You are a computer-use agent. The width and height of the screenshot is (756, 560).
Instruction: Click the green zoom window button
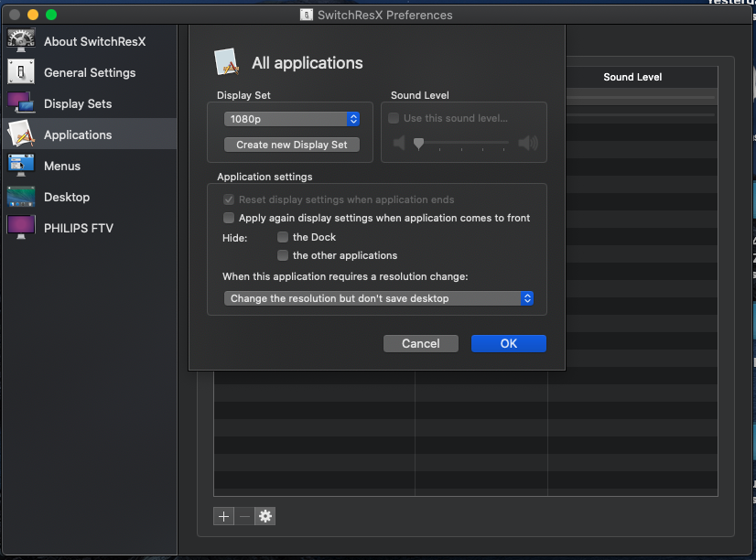tap(51, 15)
